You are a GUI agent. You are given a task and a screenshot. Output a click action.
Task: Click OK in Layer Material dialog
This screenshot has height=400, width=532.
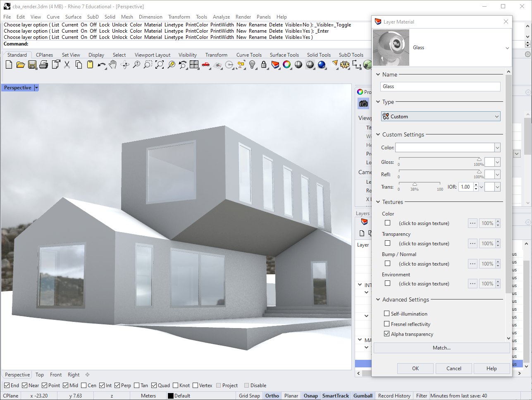pos(415,369)
